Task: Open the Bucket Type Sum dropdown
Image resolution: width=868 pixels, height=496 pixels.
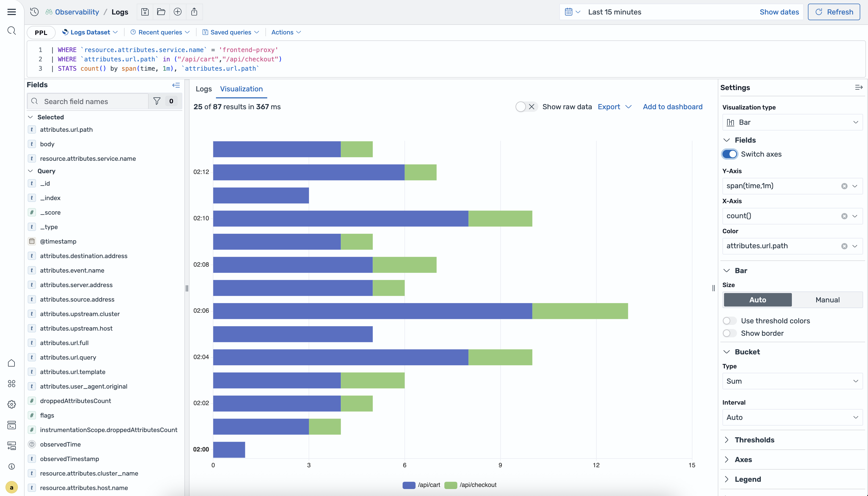Action: point(792,381)
